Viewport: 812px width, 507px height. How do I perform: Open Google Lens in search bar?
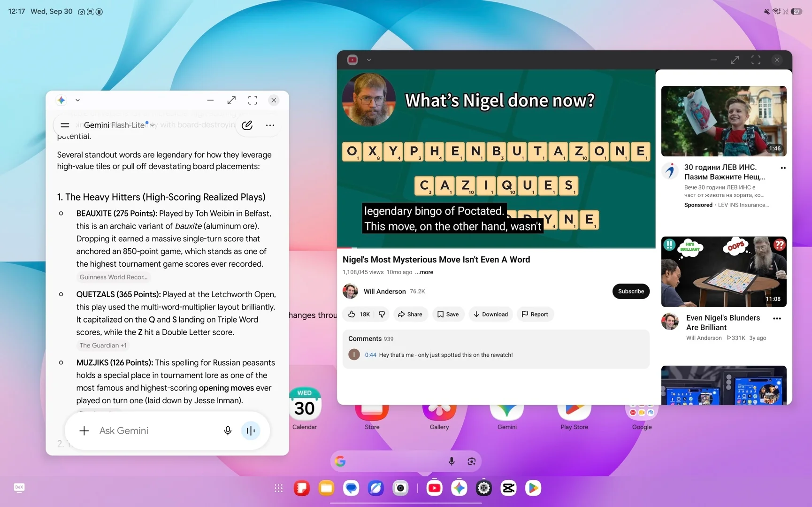[x=472, y=461]
